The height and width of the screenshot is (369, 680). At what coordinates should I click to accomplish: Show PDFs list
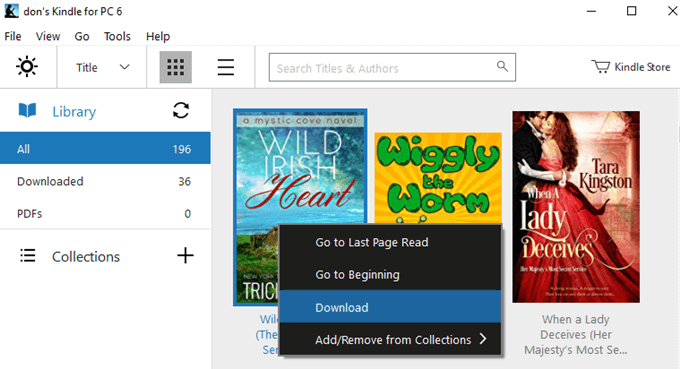105,213
